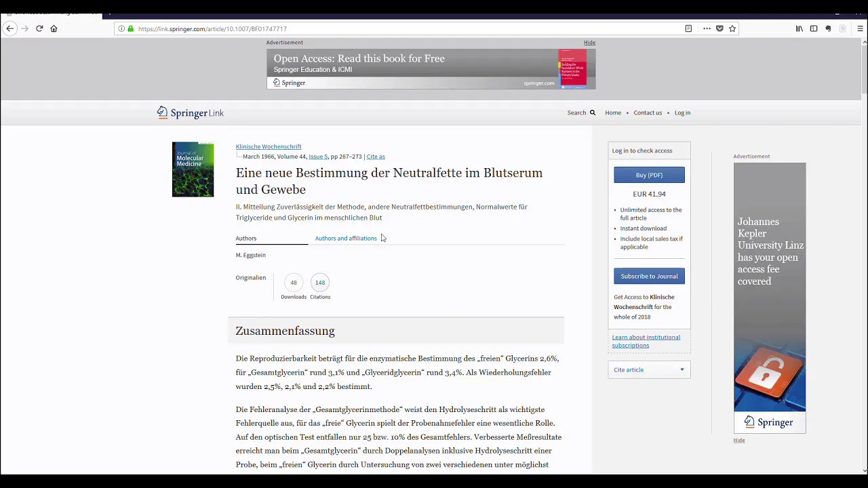868x488 pixels.
Task: Click the Buy (PDF) button
Action: click(649, 175)
